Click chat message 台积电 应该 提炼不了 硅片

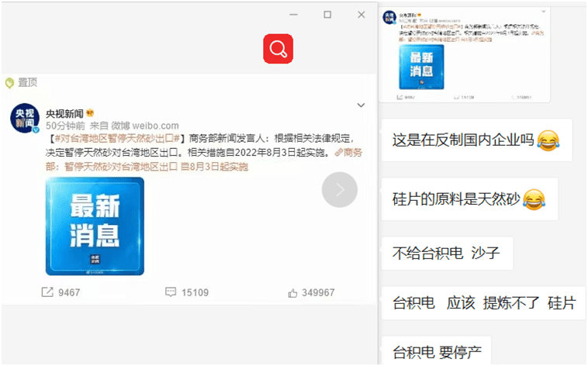[483, 303]
